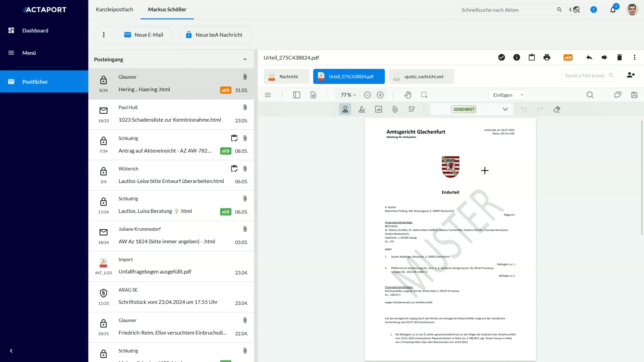Open ARAG SE Schriftstück message
The width and height of the screenshot is (644, 362).
(171, 297)
